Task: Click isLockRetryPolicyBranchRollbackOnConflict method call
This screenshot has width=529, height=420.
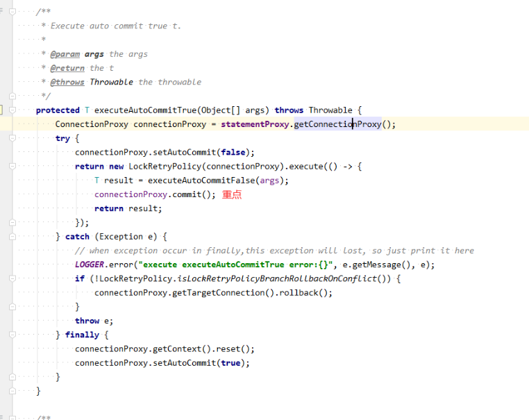Action: (277, 279)
